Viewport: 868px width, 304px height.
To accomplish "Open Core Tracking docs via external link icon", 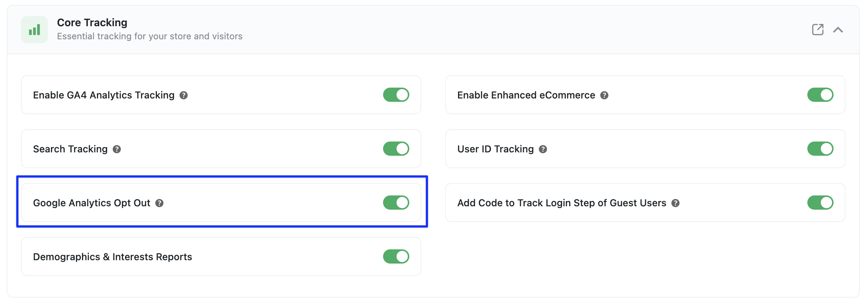I will pos(817,30).
